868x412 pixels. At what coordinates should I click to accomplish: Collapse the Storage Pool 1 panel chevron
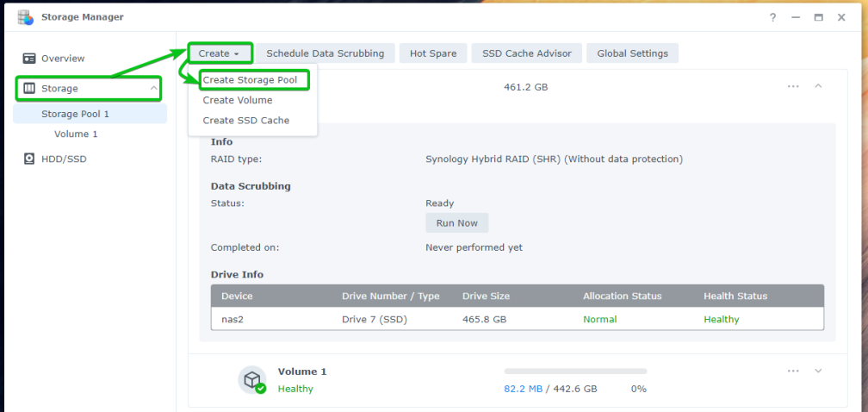coord(818,86)
